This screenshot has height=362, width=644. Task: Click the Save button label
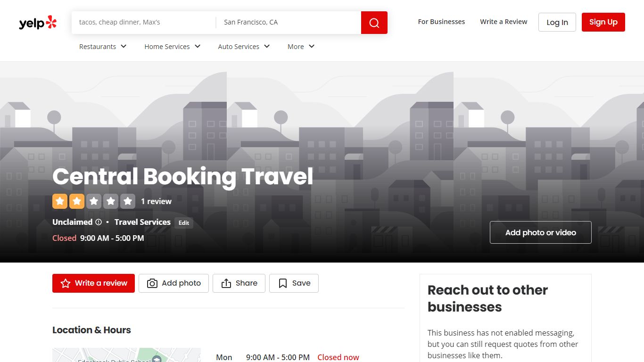click(301, 283)
